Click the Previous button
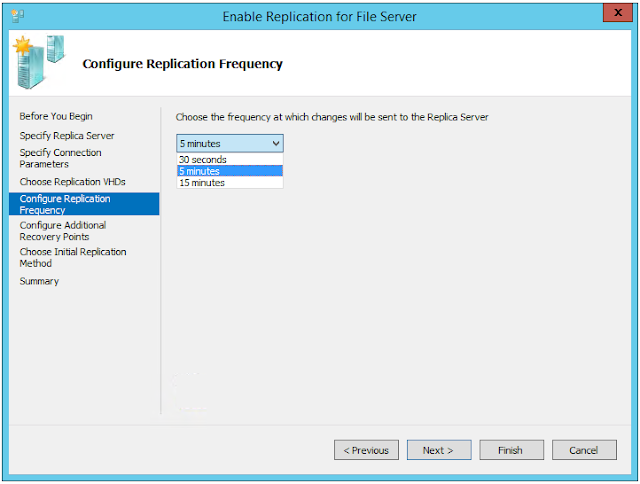This screenshot has height=484, width=640. tap(366, 450)
